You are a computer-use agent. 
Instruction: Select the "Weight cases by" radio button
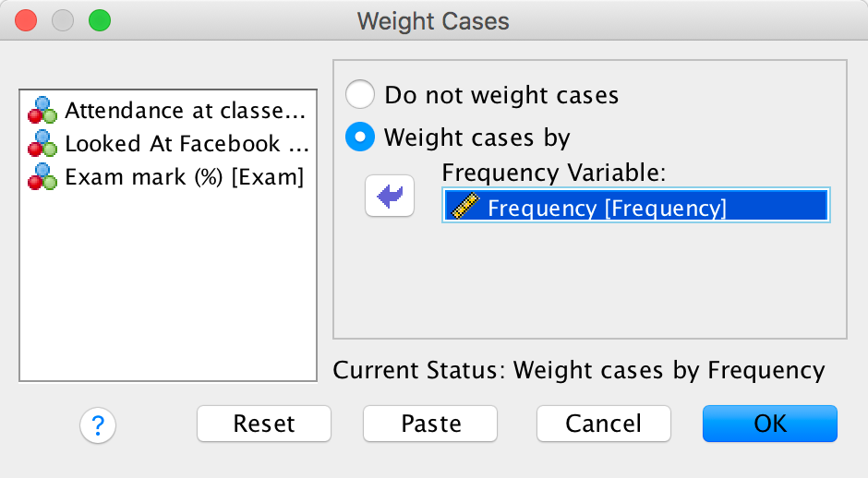[x=359, y=138]
